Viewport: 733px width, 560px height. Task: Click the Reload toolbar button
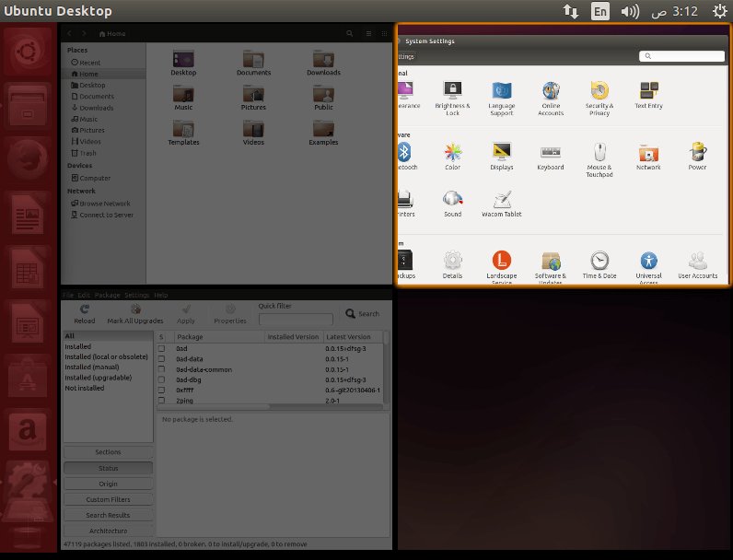point(84,314)
